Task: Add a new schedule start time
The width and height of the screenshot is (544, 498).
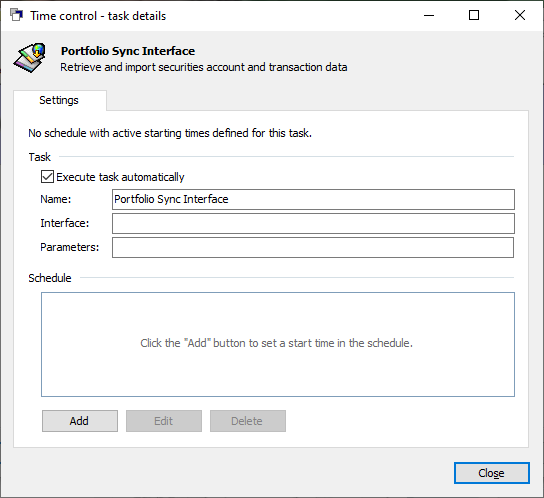Action: click(80, 421)
